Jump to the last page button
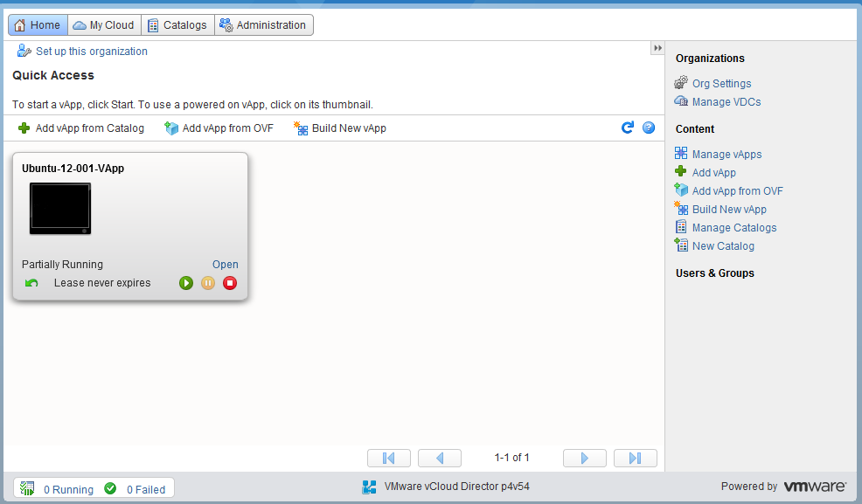This screenshot has height=504, width=862. click(x=636, y=458)
